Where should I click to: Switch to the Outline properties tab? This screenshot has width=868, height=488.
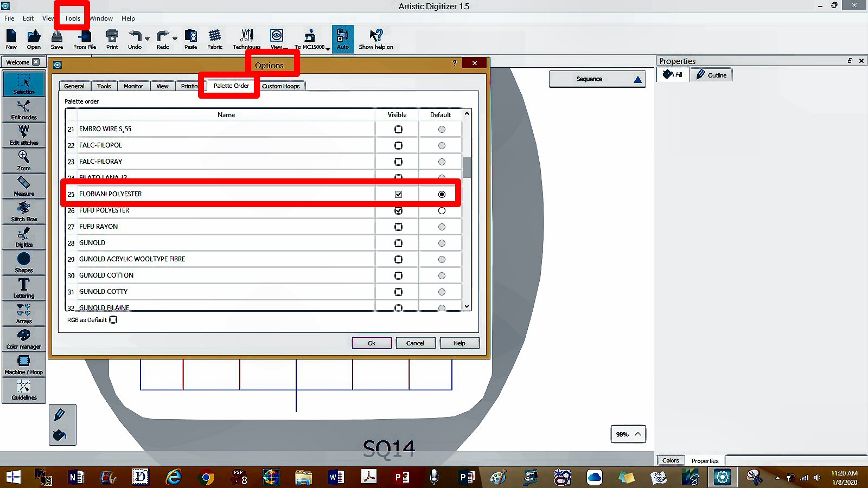711,75
